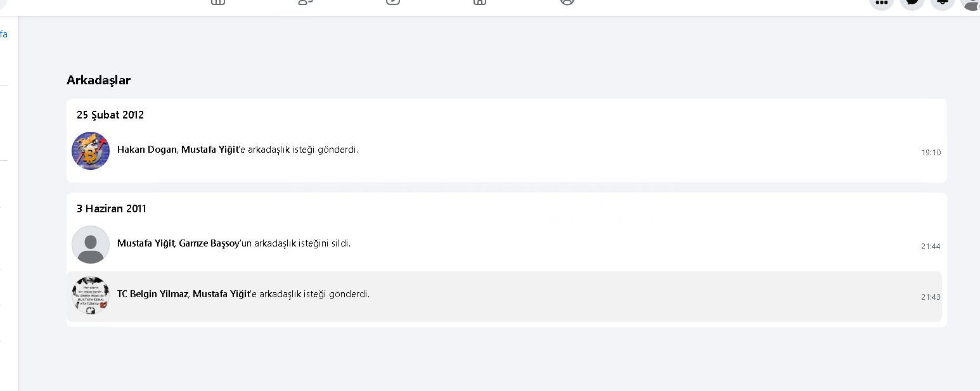Image resolution: width=980 pixels, height=391 pixels.
Task: Open the notifications bell icon
Action: click(x=942, y=3)
